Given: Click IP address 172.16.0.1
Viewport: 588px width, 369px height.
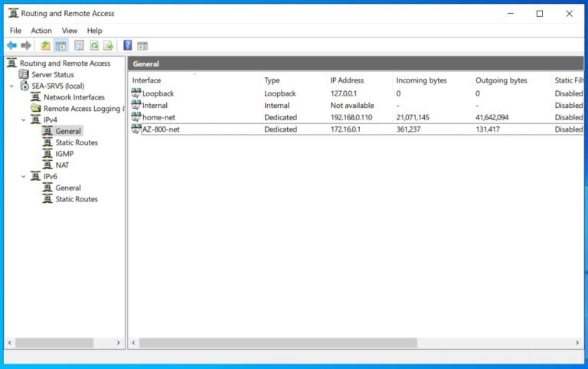Looking at the screenshot, I should tap(345, 129).
